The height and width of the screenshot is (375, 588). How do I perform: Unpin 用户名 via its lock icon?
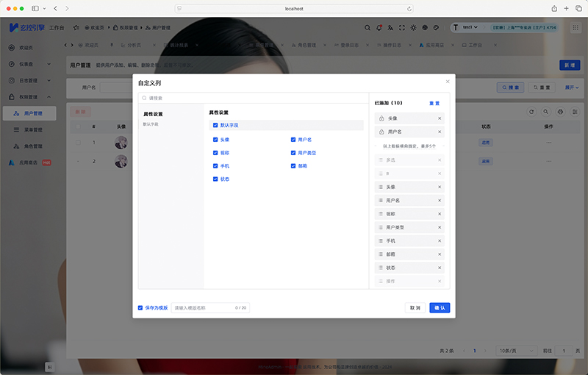[381, 132]
